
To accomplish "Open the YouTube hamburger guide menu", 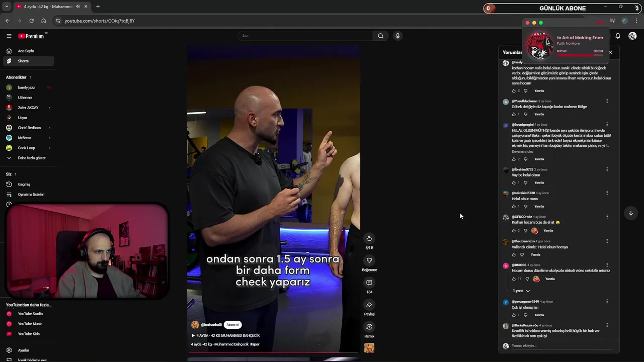I will [x=9, y=36].
